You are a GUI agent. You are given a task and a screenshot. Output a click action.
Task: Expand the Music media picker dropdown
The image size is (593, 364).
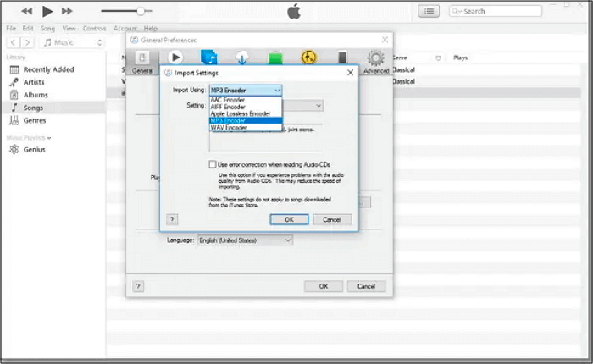(72, 41)
